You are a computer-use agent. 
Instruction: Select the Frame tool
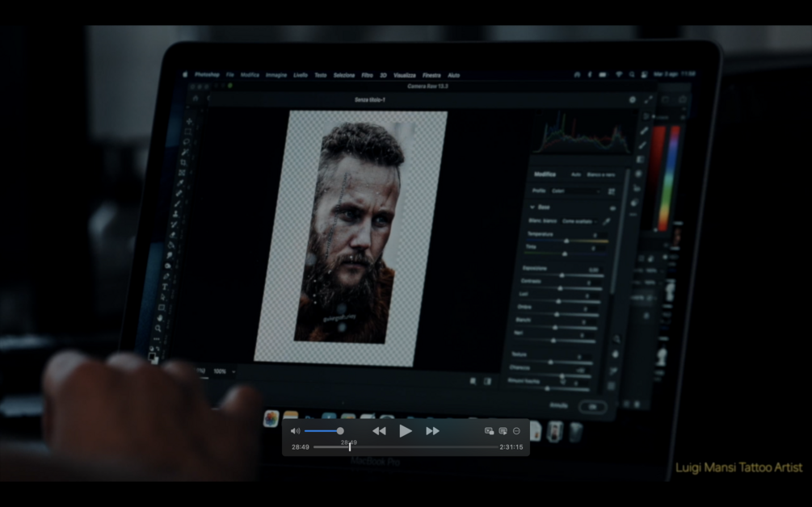click(x=182, y=173)
